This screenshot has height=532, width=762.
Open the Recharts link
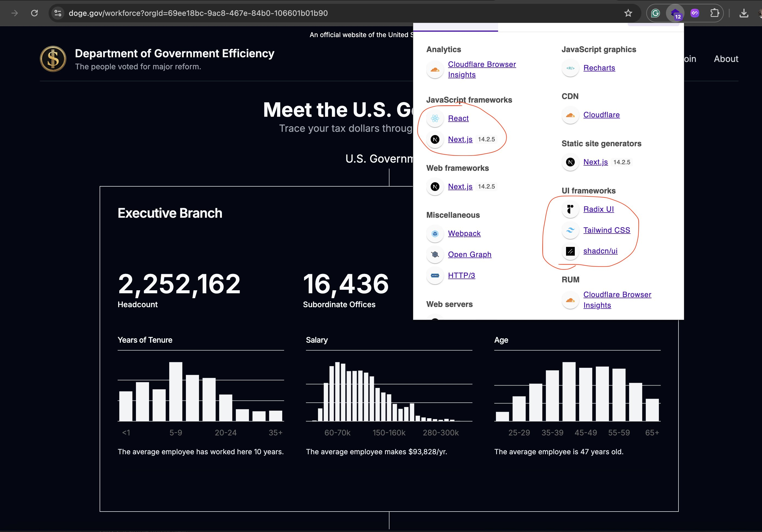click(599, 68)
